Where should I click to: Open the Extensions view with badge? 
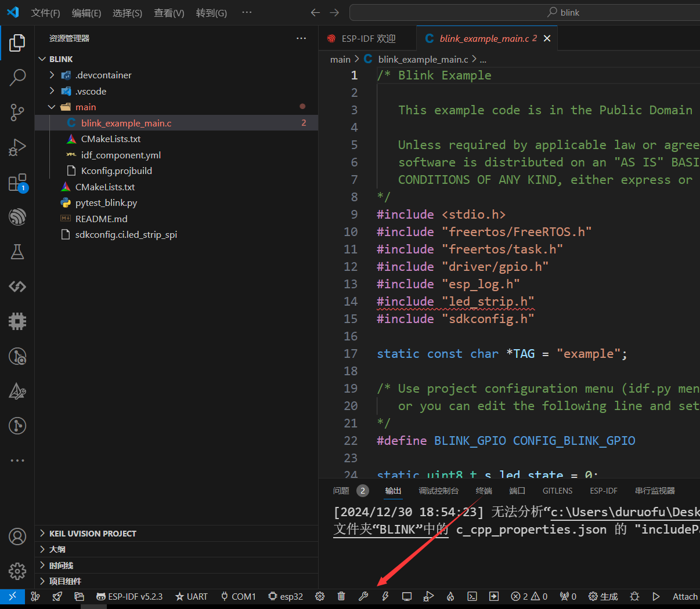pos(17,183)
